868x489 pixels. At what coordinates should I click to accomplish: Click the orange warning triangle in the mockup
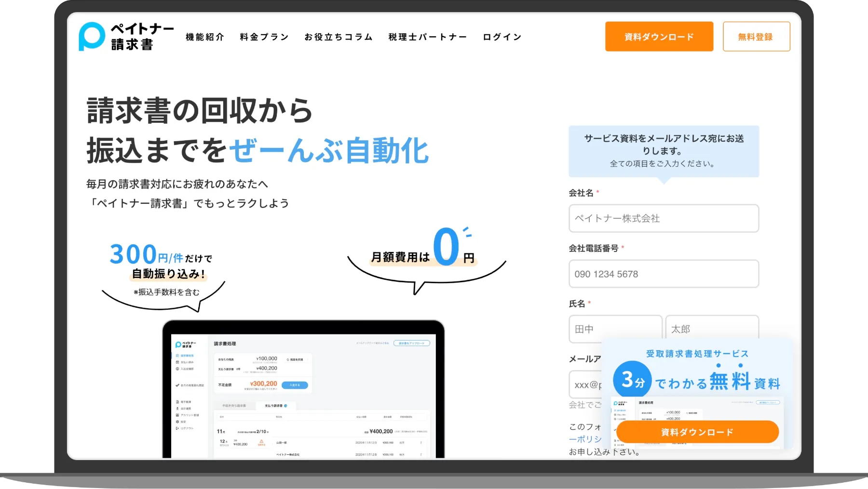pyautogui.click(x=262, y=441)
